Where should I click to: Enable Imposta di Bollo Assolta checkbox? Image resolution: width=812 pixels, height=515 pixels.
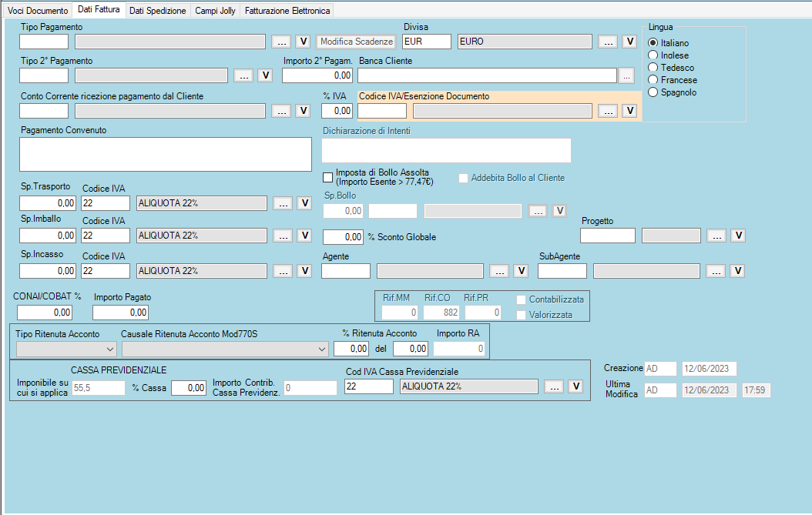[x=328, y=177]
